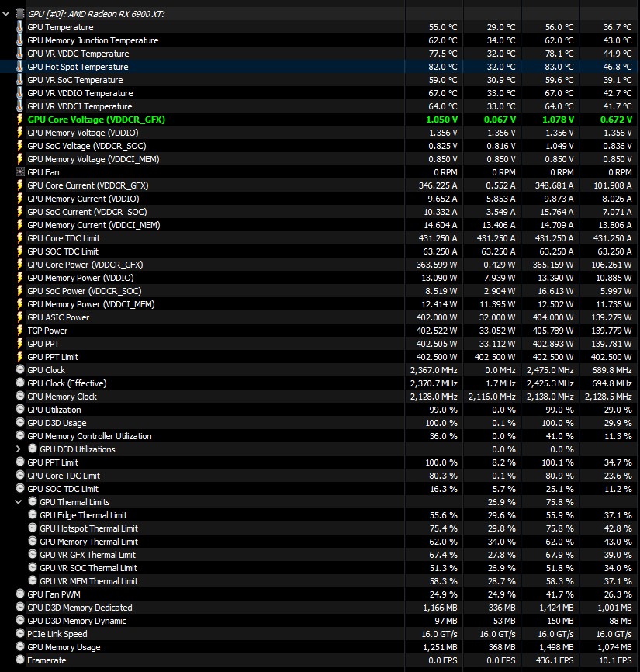The image size is (640, 672).
Task: Click the clock icon beside GPU Clock
Action: point(19,369)
